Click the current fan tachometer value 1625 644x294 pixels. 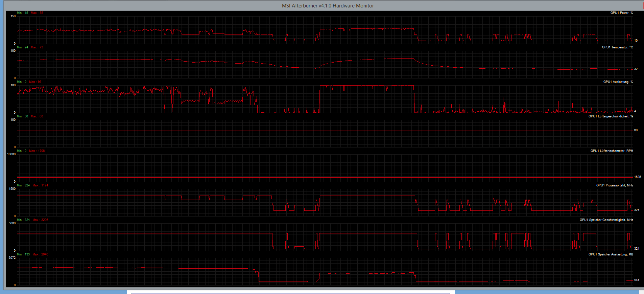pyautogui.click(x=638, y=177)
